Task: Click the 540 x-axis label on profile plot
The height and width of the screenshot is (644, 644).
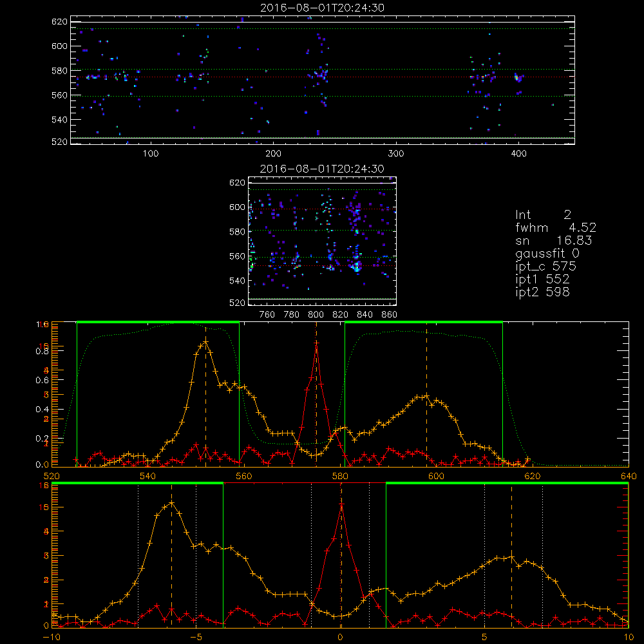Action: (148, 477)
